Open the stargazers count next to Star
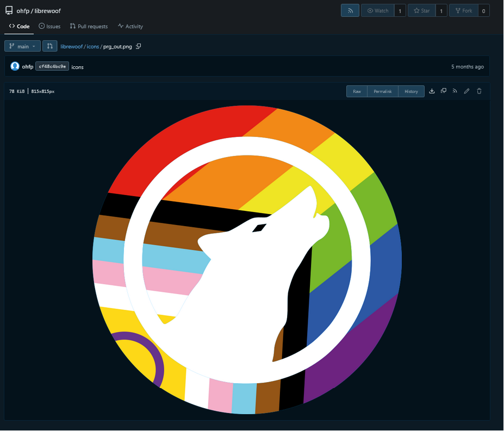The image size is (504, 431). pos(441,11)
